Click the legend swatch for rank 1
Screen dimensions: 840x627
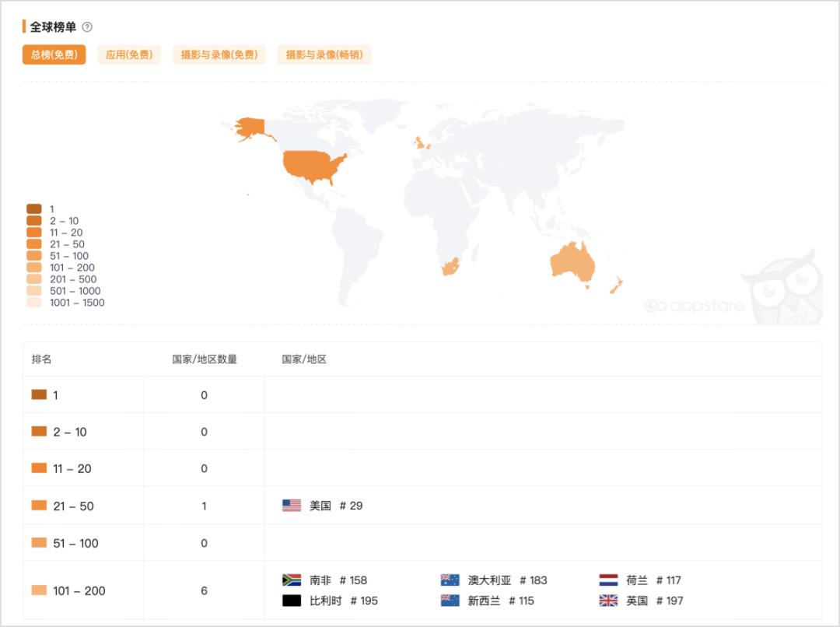click(x=34, y=209)
